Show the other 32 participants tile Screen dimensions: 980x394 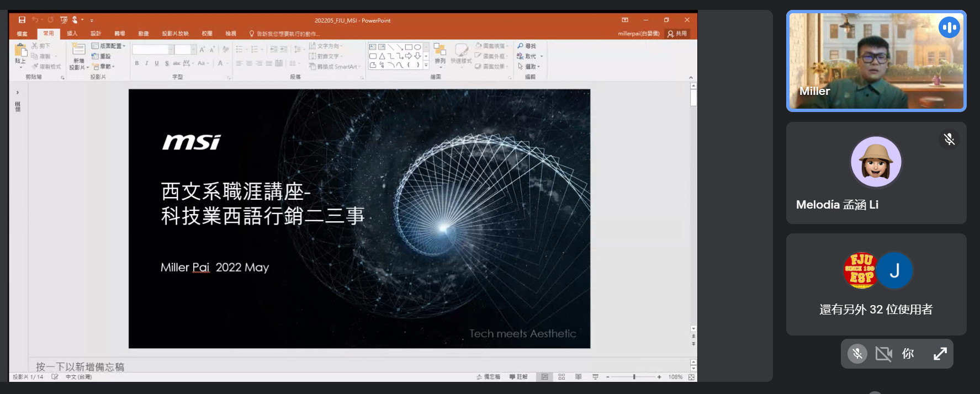click(x=876, y=284)
